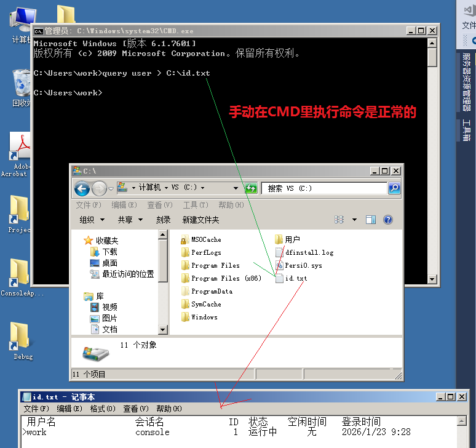Image resolution: width=476 pixels, height=448 pixels.
Task: Select 收藏夹 in navigation pane
Action: [101, 241]
